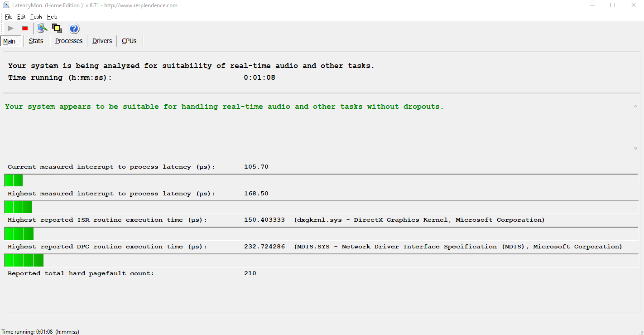Click the 'Reported total hard pagefault count' label

(x=81, y=273)
